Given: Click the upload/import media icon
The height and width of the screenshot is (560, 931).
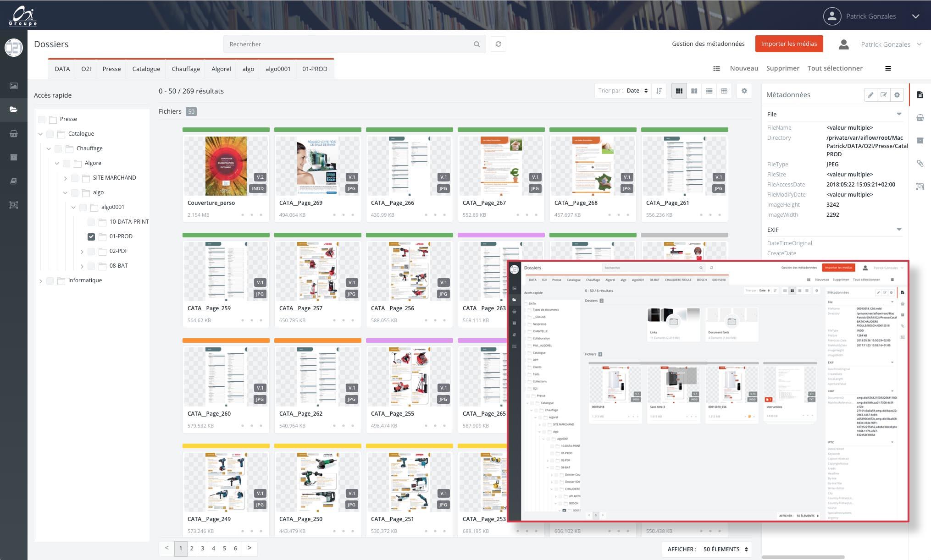Looking at the screenshot, I should [x=789, y=44].
